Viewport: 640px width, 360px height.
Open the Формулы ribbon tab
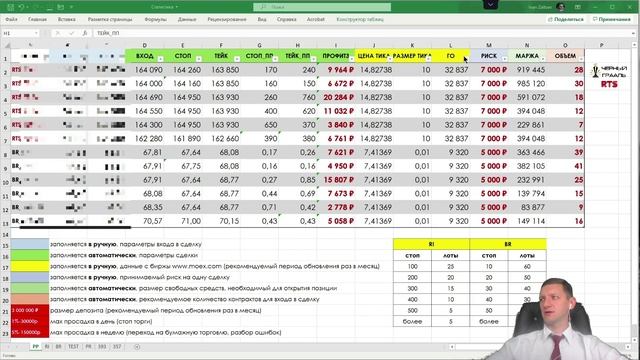coord(155,19)
